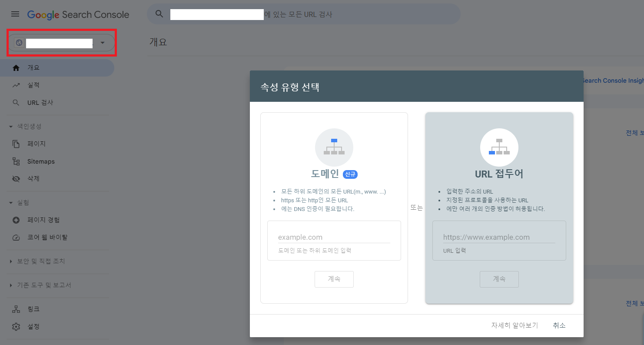Click the gear icon next to 설정
Image resolution: width=644 pixels, height=345 pixels.
[x=16, y=327]
